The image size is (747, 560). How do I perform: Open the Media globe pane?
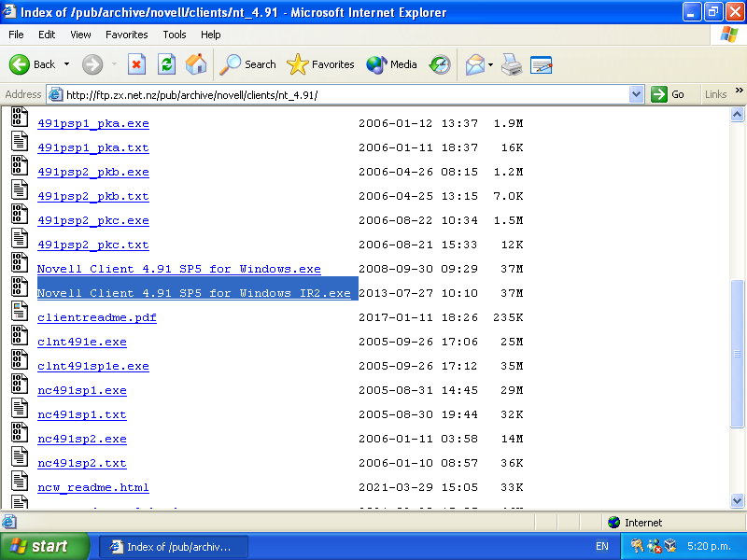[x=391, y=64]
